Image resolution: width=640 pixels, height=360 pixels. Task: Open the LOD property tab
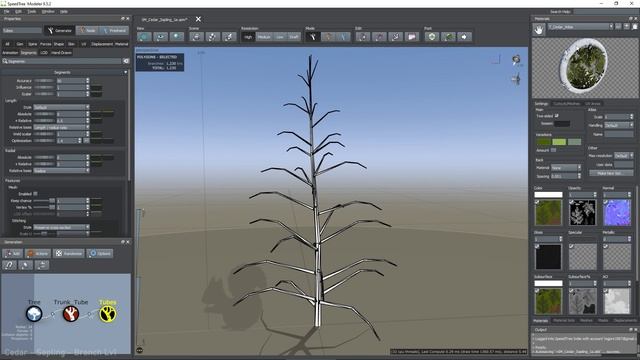click(x=44, y=53)
